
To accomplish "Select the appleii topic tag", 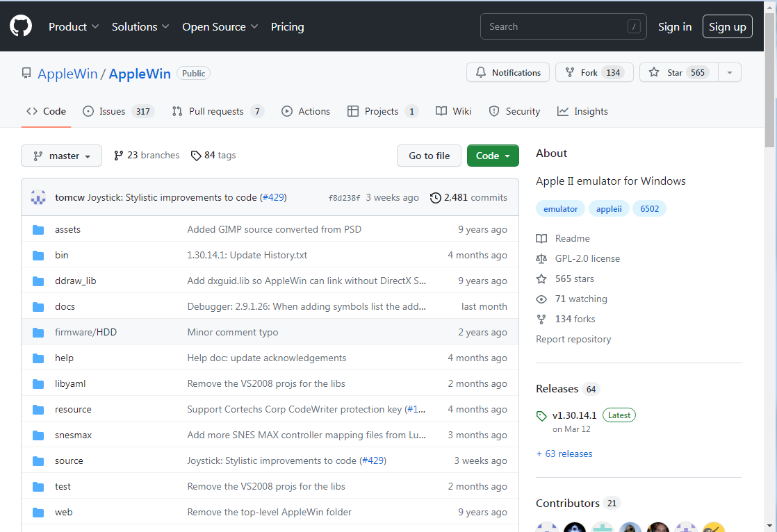I will pyautogui.click(x=609, y=208).
